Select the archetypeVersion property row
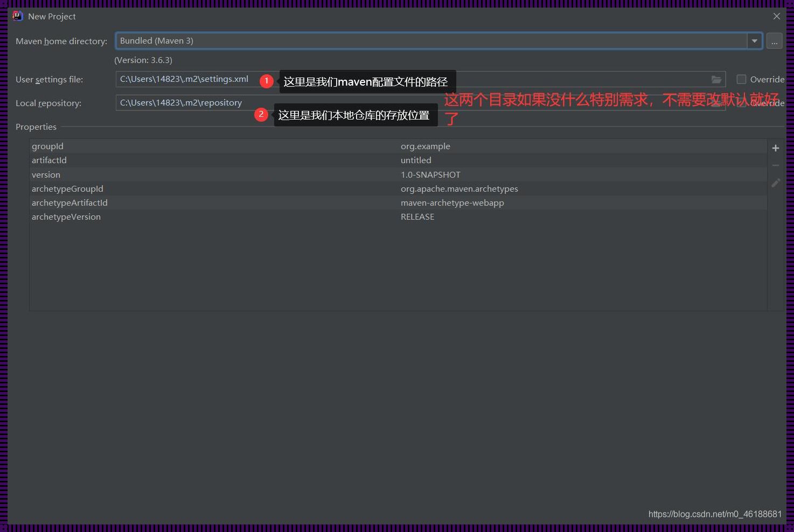Image resolution: width=794 pixels, height=532 pixels. click(398, 216)
